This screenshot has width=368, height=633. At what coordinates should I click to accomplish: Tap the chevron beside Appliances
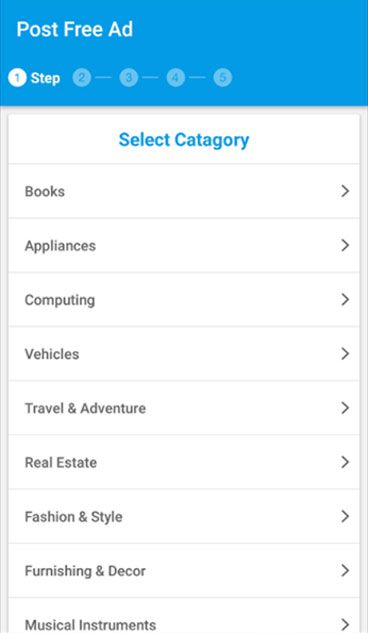pos(345,245)
